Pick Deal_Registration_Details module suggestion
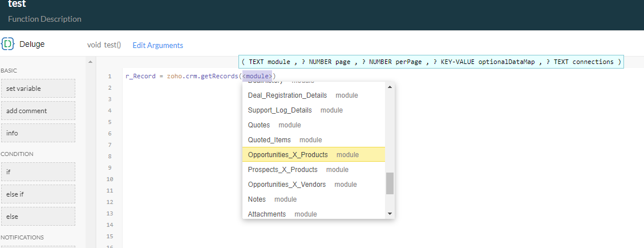644x248 pixels. tap(287, 95)
